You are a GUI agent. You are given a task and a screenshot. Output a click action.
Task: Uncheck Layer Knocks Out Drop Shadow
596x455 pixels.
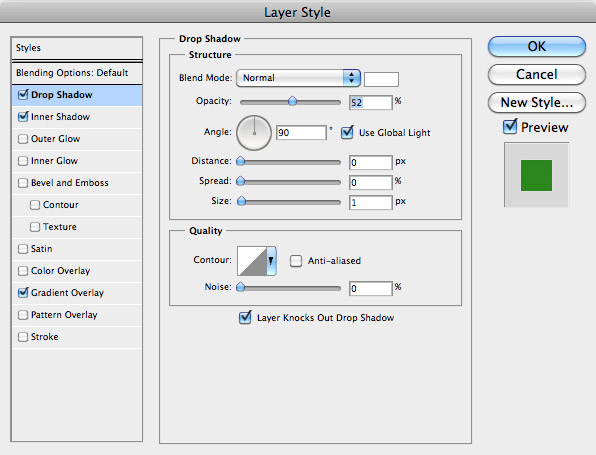[x=245, y=317]
